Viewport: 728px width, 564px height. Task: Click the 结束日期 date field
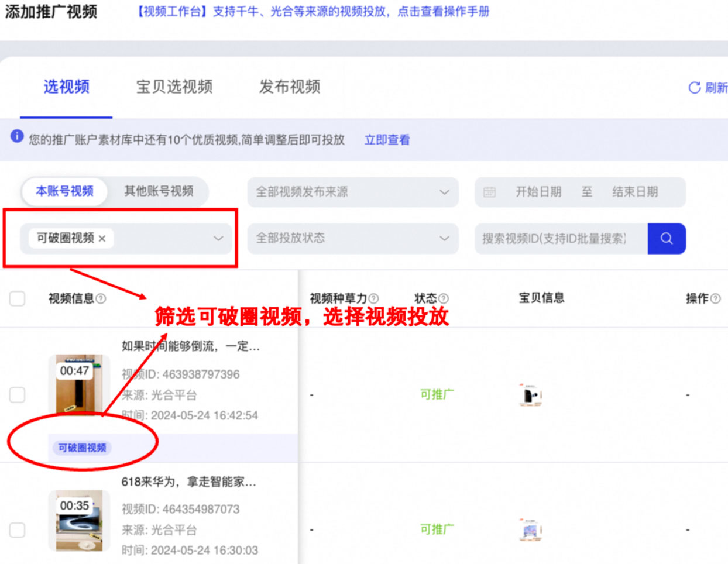pyautogui.click(x=635, y=192)
